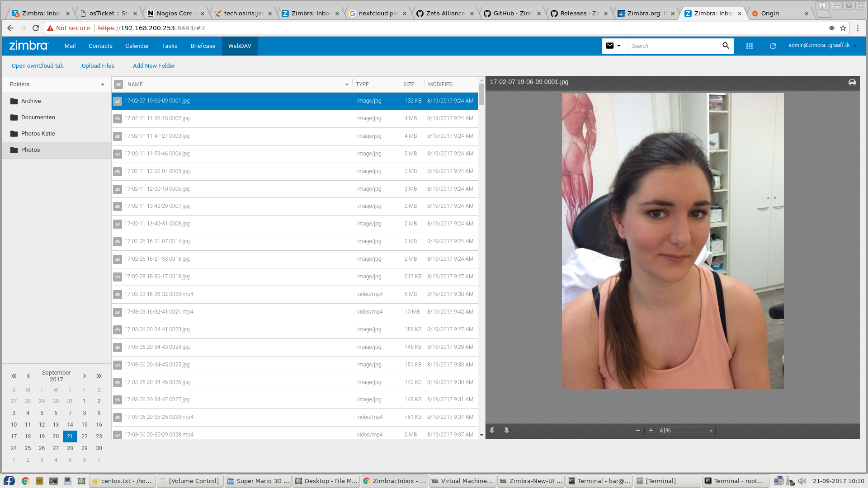This screenshot has width=868, height=488.
Task: Toggle selection icon for 17-03-03 16-26-32 0020.mp4
Action: [x=118, y=295]
